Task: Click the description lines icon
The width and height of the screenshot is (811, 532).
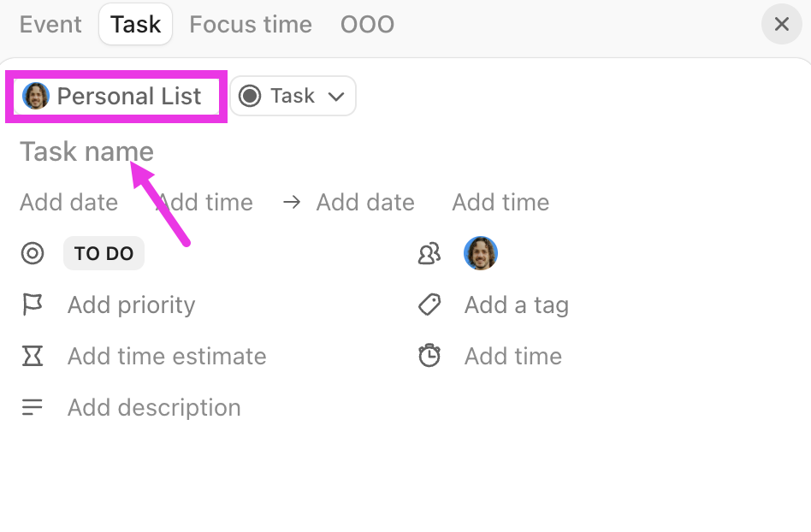Action: (x=32, y=407)
